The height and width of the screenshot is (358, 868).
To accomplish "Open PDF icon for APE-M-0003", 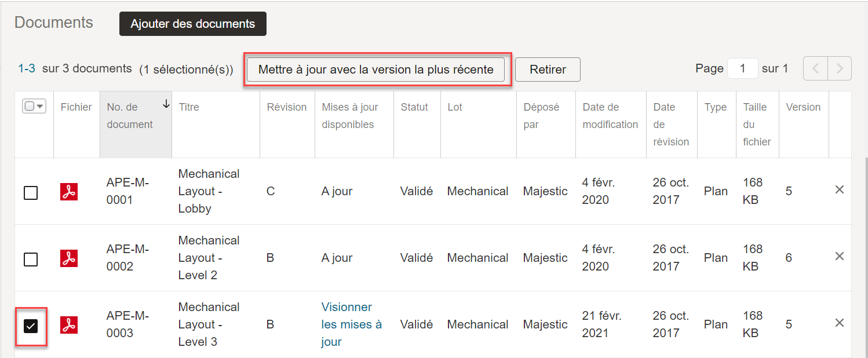I will coord(69,325).
